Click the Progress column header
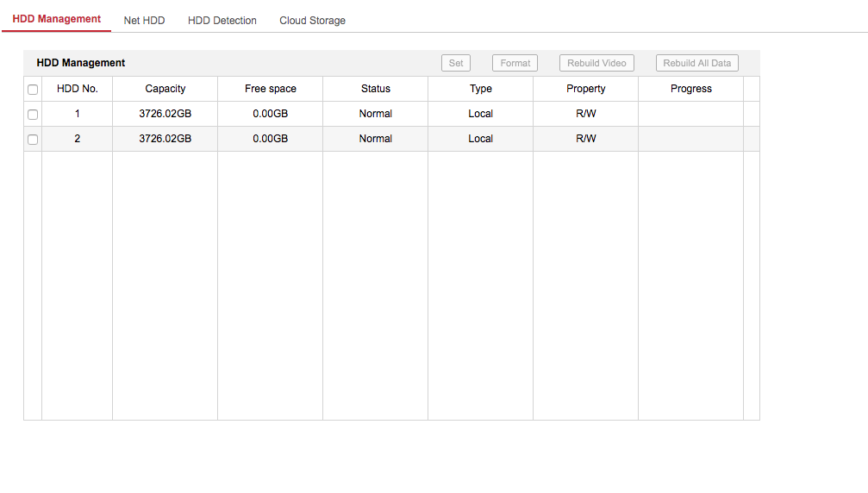 coord(691,89)
